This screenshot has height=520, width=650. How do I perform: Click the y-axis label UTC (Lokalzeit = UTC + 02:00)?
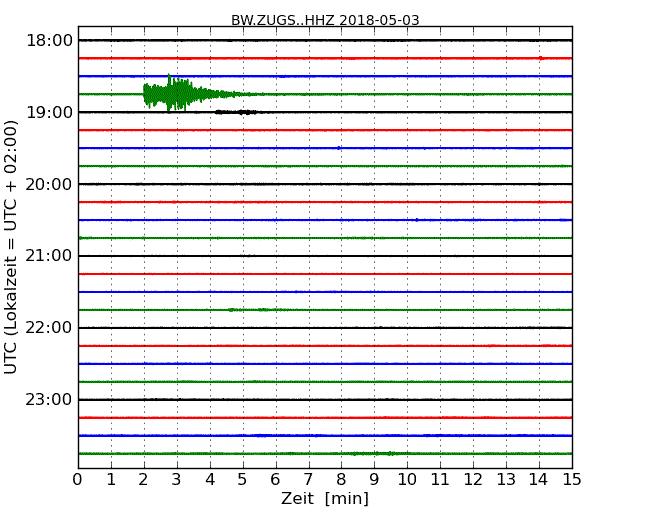(x=11, y=247)
